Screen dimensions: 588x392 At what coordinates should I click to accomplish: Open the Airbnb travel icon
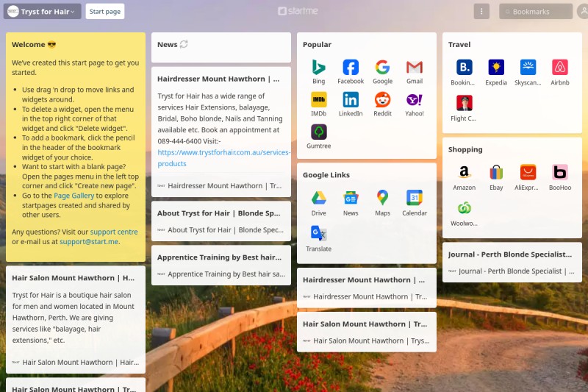560,68
